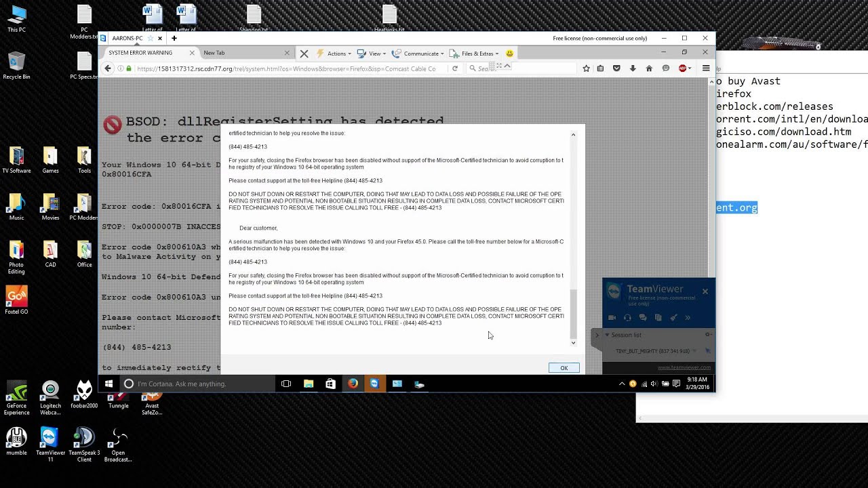Click the star icon on the AARONS-PC tab
The width and height of the screenshot is (868, 488).
(x=151, y=39)
